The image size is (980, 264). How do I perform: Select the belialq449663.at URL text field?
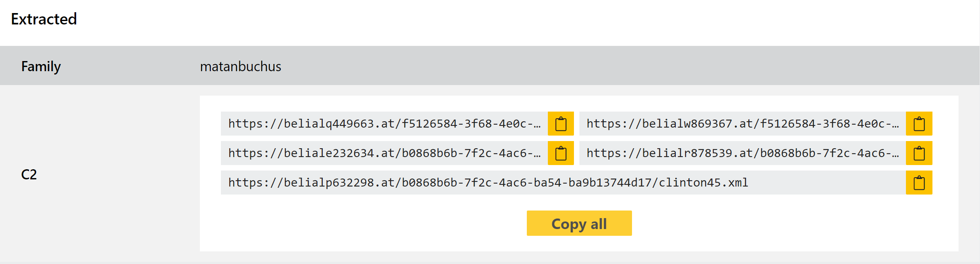[x=384, y=124]
